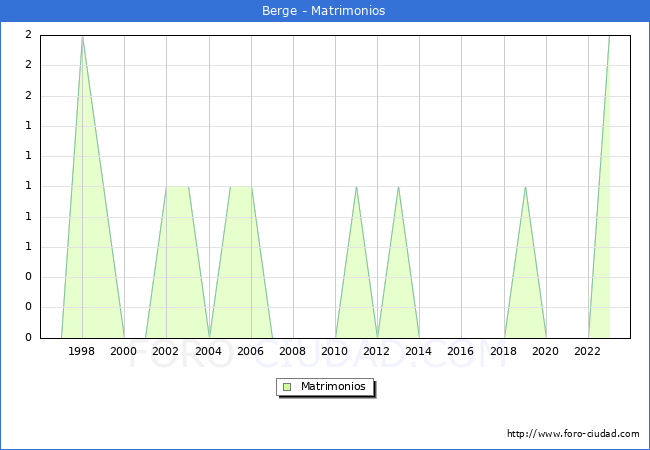This screenshot has width=650, height=450.
Task: Click the 1998 x-axis label
Action: click(82, 351)
